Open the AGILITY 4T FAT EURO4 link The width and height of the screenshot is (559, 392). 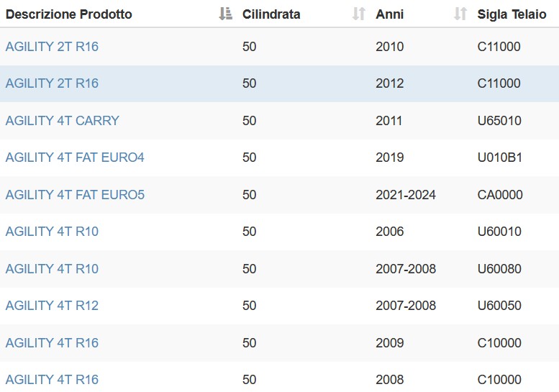(x=75, y=158)
